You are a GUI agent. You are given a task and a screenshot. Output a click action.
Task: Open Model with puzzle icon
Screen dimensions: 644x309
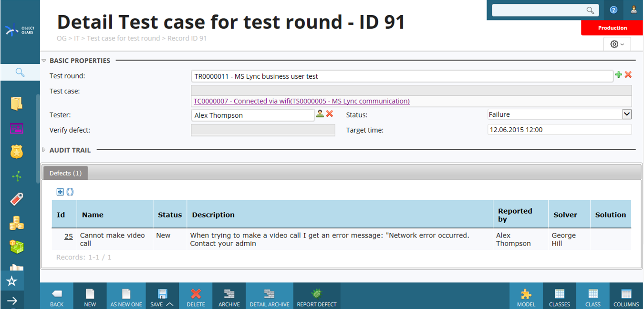526,296
